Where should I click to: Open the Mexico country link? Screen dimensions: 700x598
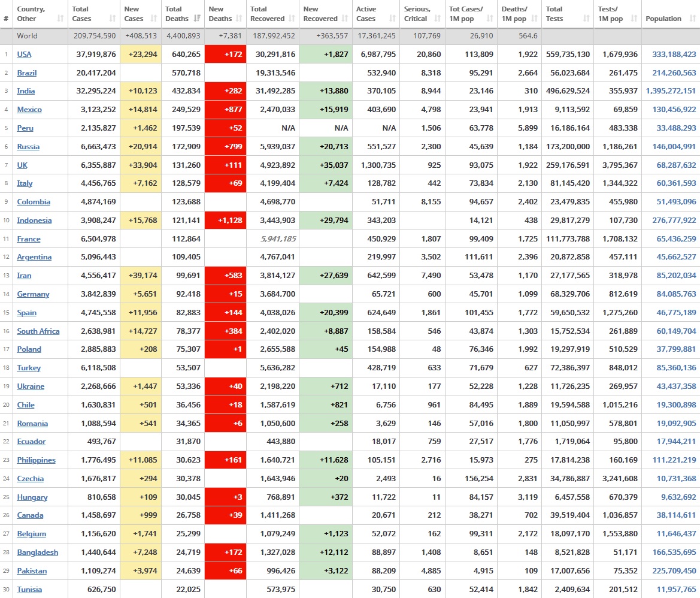tap(29, 110)
